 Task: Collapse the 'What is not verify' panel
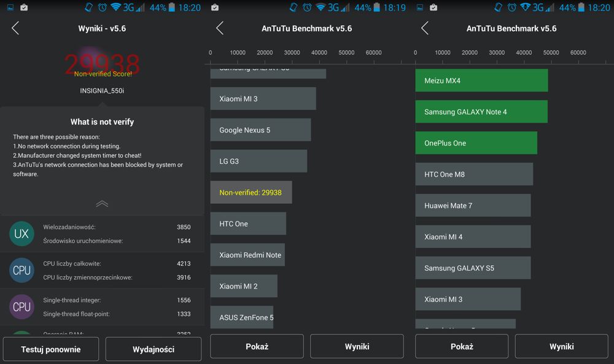click(102, 204)
